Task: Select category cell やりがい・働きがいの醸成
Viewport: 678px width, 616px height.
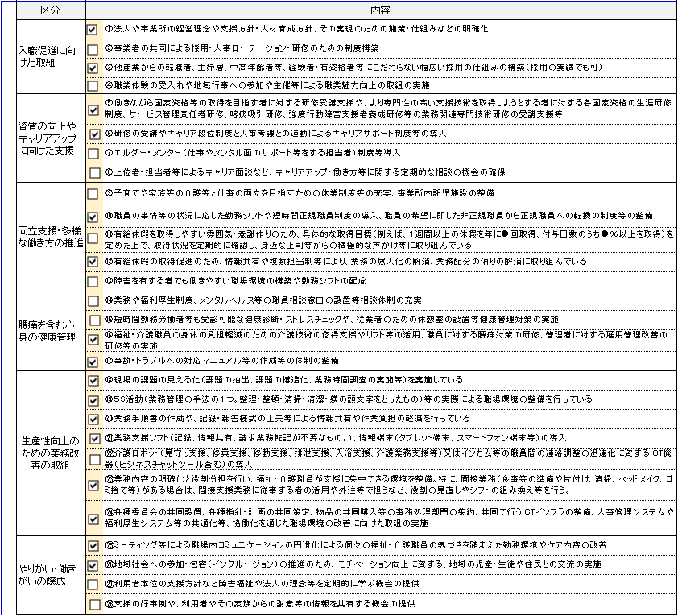Action: [x=51, y=575]
